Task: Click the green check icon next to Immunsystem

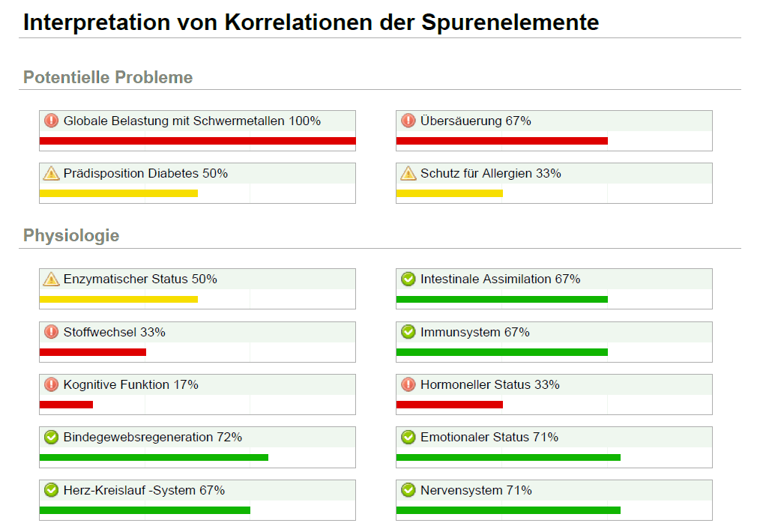Action: pos(408,332)
